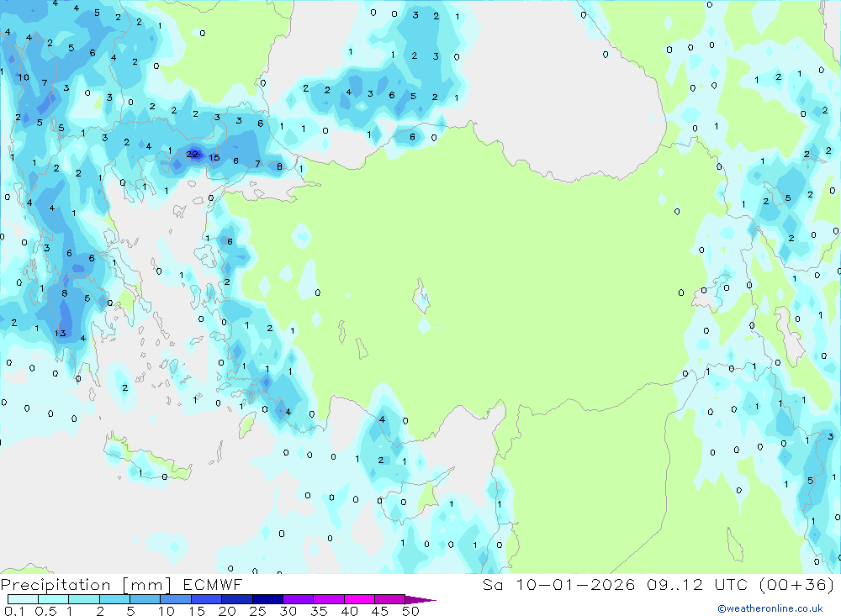Click the 2–5 mm legend color box
This screenshot has width=841, height=616.
pos(114,599)
